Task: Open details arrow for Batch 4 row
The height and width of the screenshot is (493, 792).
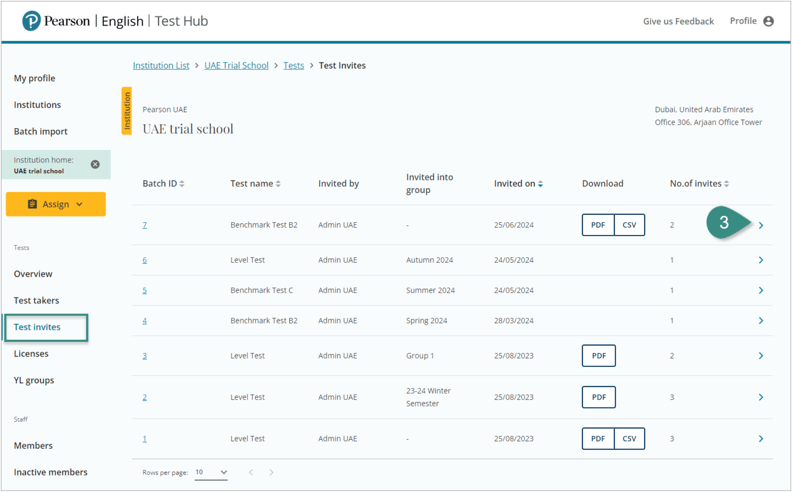Action: [761, 321]
